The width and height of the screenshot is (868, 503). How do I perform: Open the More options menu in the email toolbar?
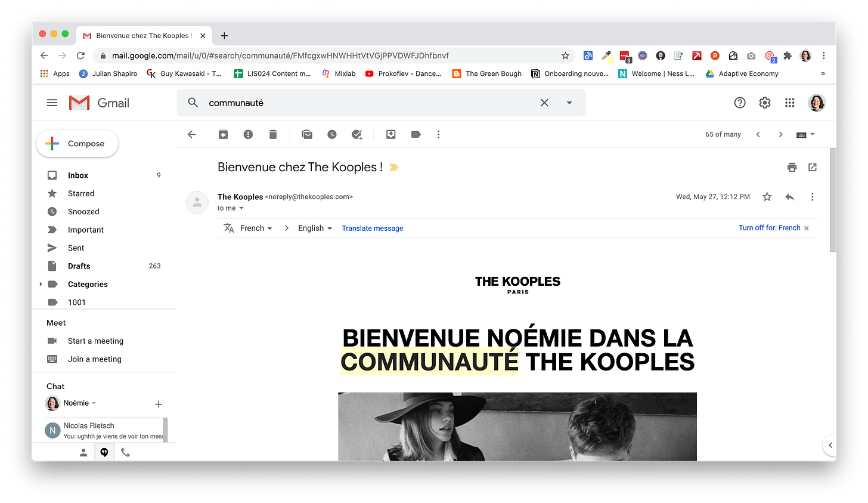pos(438,135)
